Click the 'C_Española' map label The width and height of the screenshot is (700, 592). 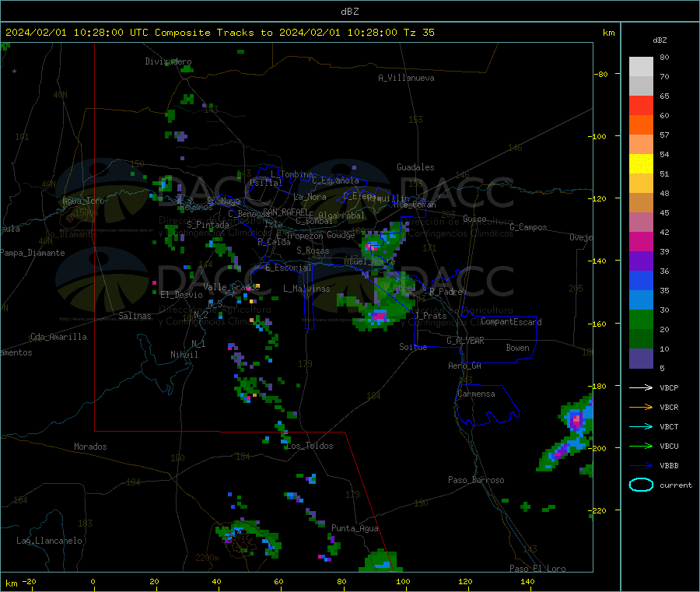[x=335, y=180]
